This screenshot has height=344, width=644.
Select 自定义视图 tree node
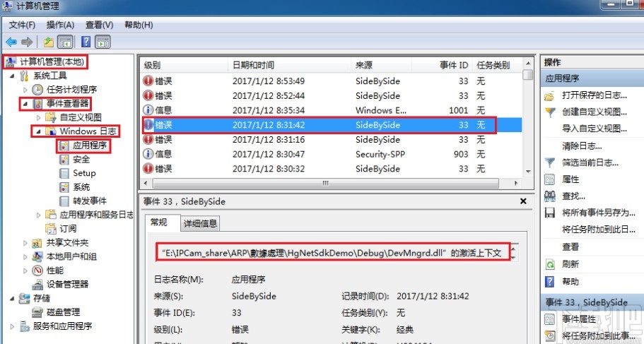pyautogui.click(x=81, y=117)
